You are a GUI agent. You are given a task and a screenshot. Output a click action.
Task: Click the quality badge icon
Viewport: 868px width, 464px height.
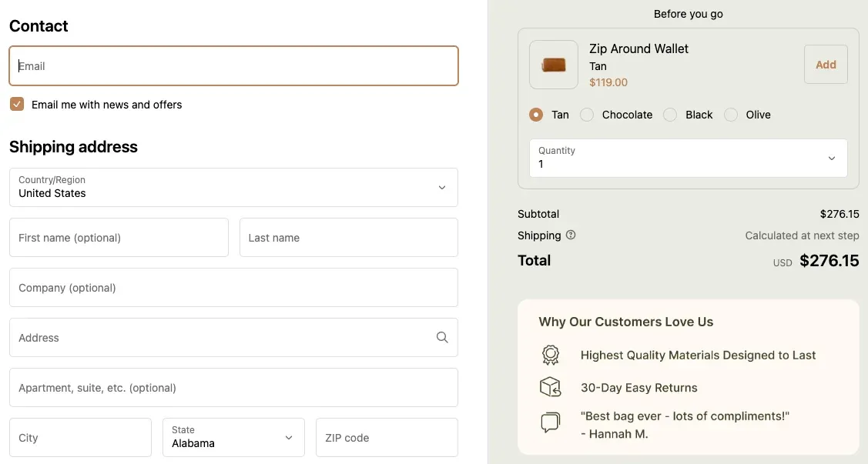tap(550, 355)
